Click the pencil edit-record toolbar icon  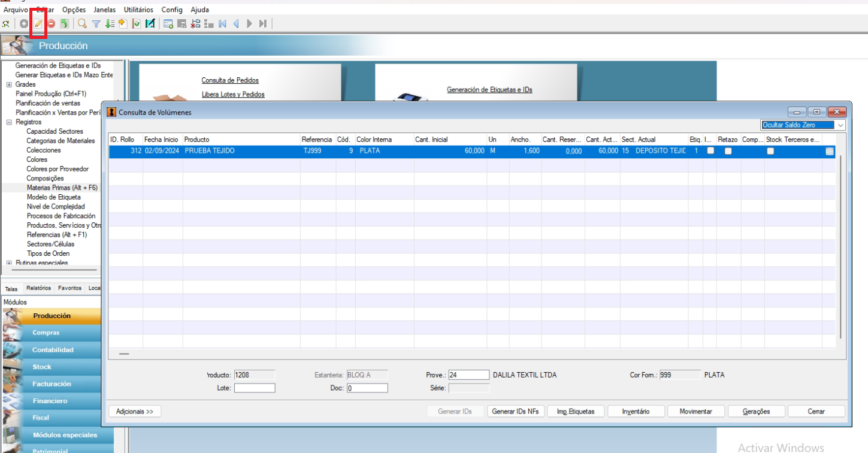click(x=38, y=24)
